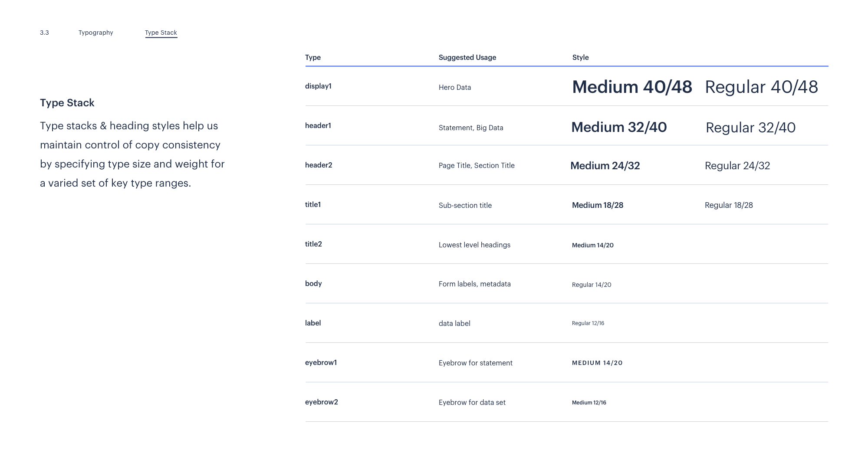
Task: Select the header2 type row label
Action: tap(319, 165)
